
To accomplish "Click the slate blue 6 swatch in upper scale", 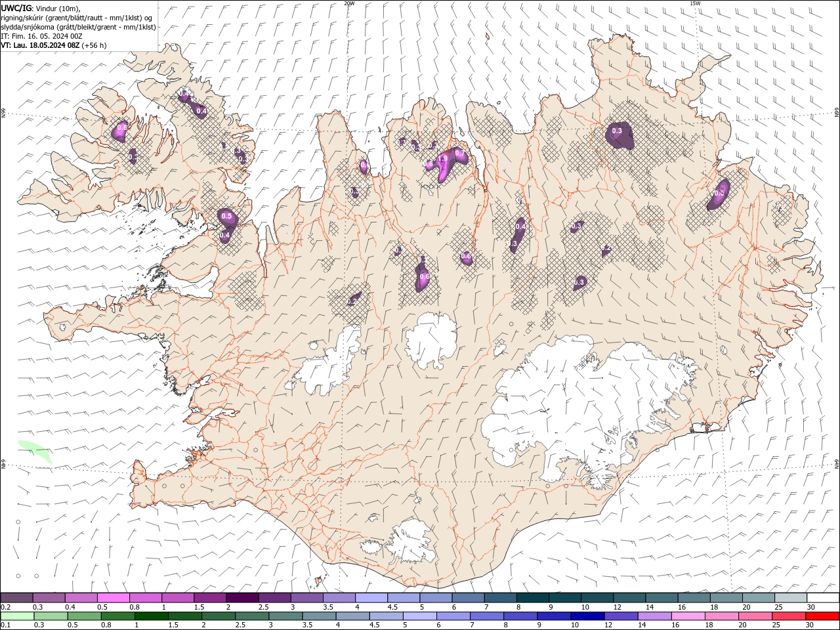I will click(x=469, y=598).
